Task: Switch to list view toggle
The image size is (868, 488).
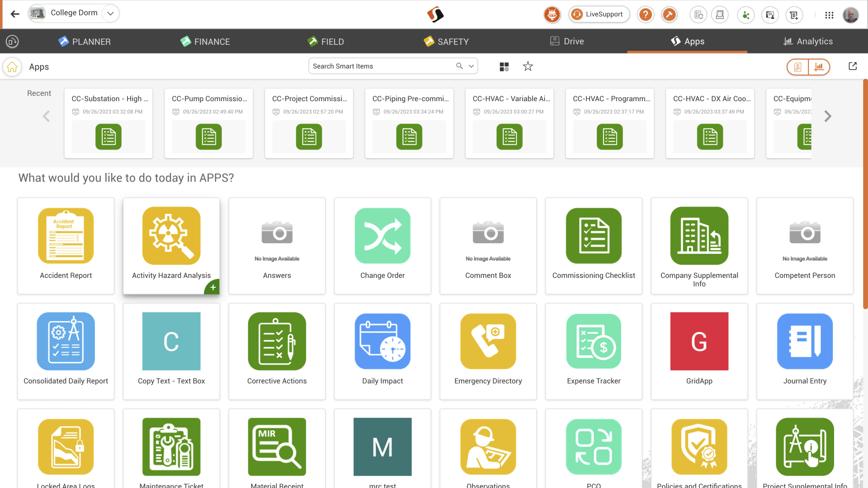Action: 797,67
